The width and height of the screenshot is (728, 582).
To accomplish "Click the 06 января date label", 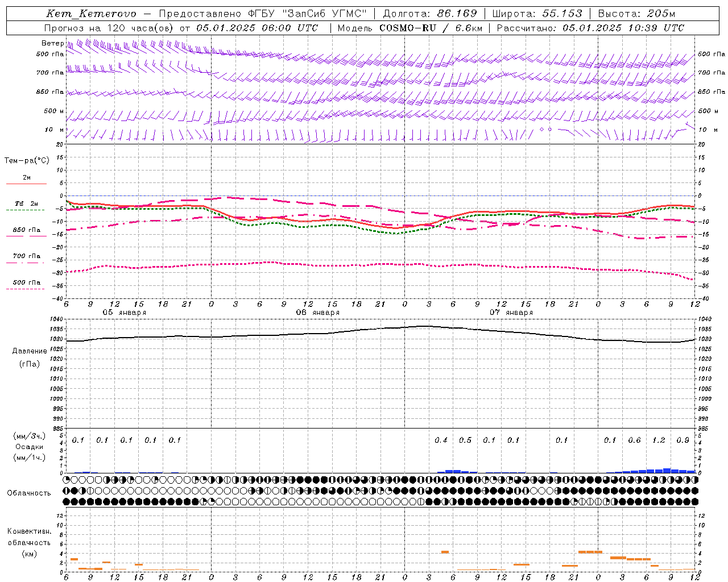I will (317, 313).
